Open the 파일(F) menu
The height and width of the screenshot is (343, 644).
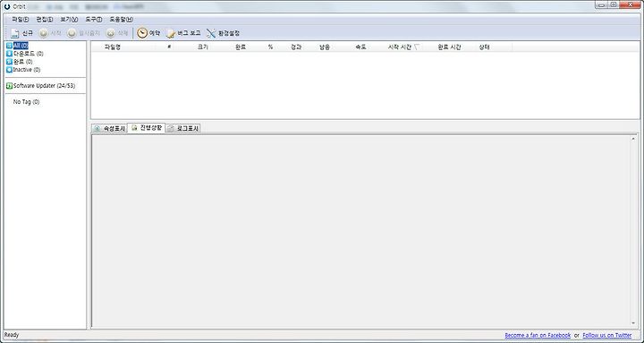click(x=20, y=20)
